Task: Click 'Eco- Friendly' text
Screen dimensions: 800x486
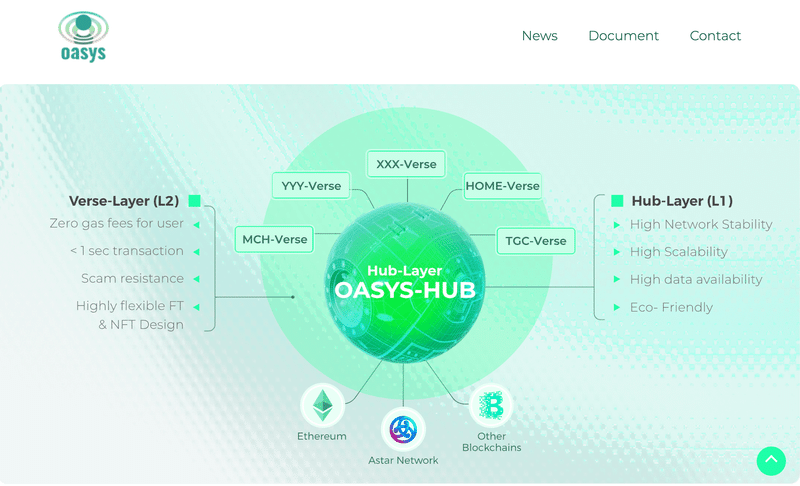Action: [671, 308]
